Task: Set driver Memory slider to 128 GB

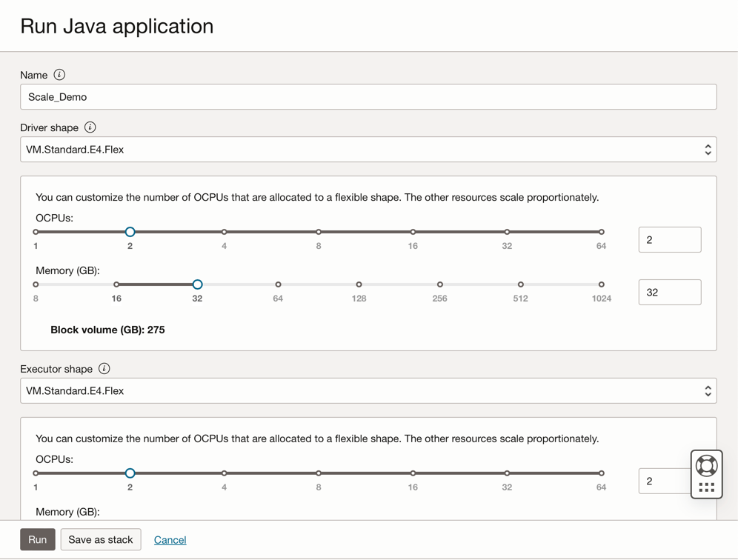Action: 359,284
